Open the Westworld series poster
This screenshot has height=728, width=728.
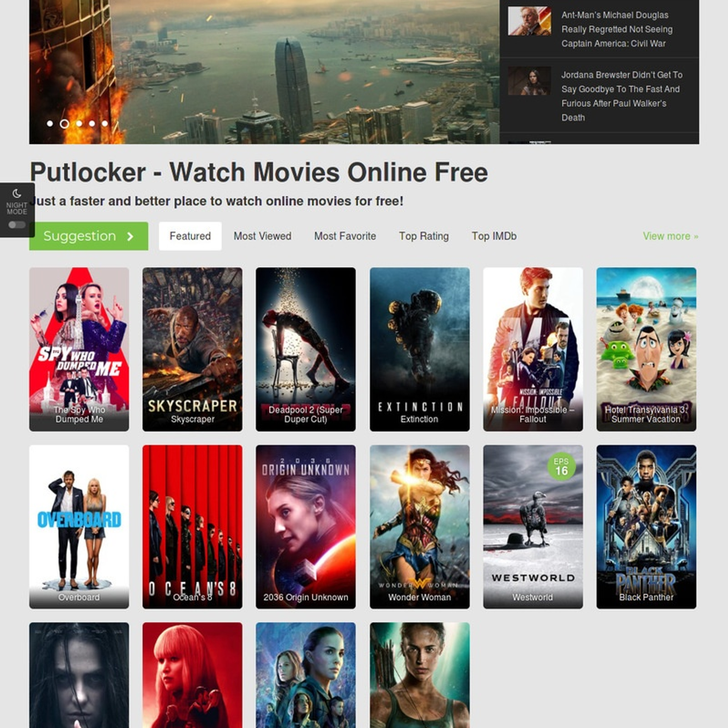(x=533, y=527)
